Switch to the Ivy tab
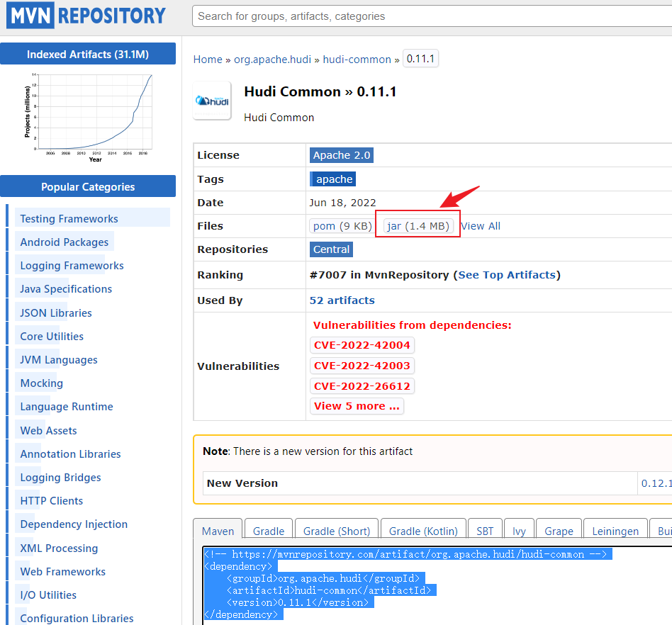 519,531
